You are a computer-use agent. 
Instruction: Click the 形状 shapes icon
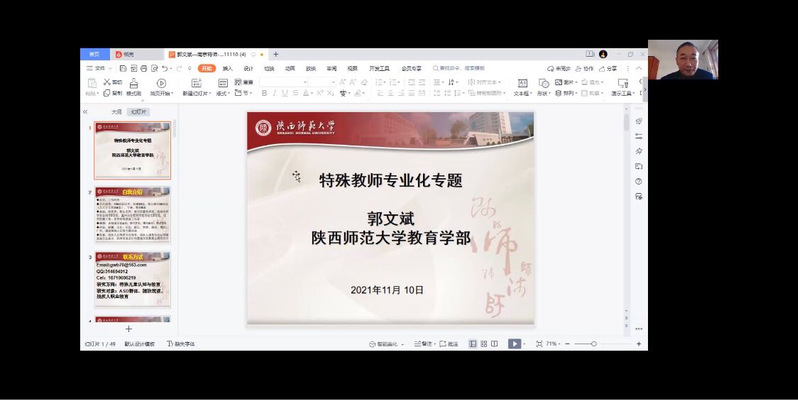point(543,84)
